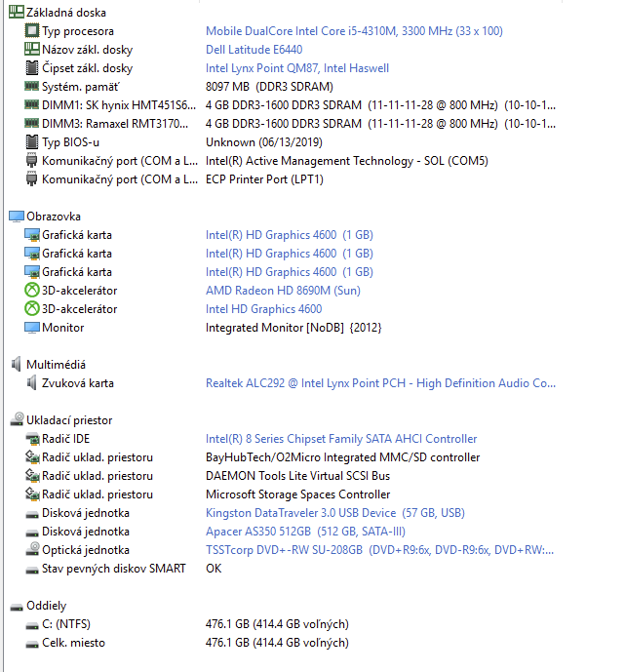Click the memory icon beside DIMM3: Ramaxel
The image size is (625, 672).
tap(32, 124)
